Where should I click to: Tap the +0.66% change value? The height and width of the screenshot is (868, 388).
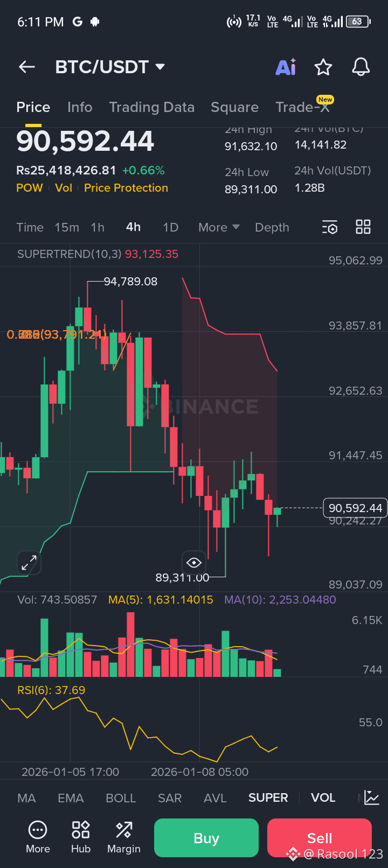click(143, 171)
